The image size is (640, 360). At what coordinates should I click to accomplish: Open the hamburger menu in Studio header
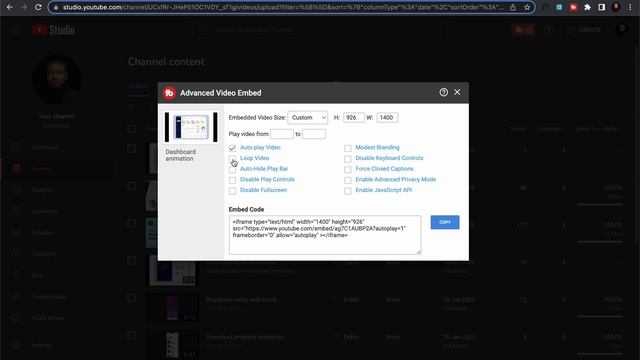(16, 30)
